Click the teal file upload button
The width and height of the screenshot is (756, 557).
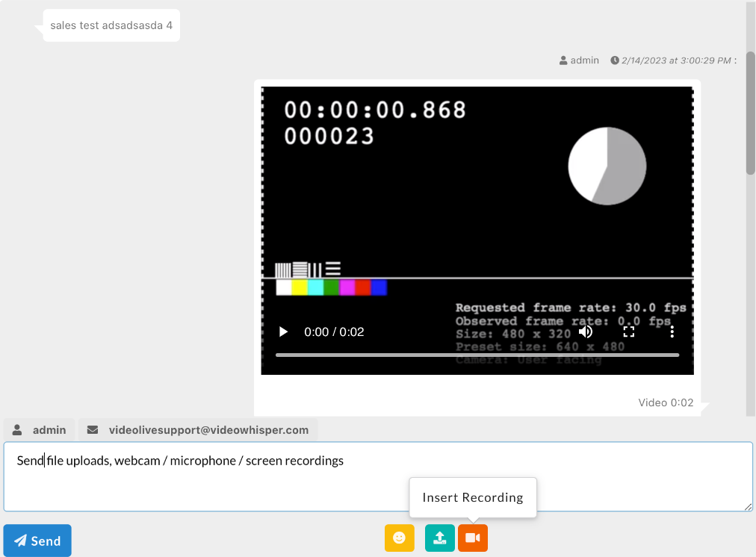(440, 538)
